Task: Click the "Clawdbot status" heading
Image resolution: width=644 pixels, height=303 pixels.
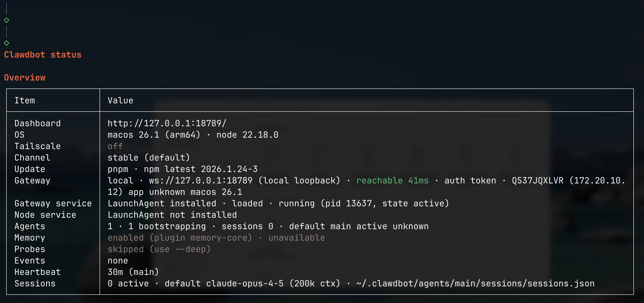Action: click(x=43, y=55)
